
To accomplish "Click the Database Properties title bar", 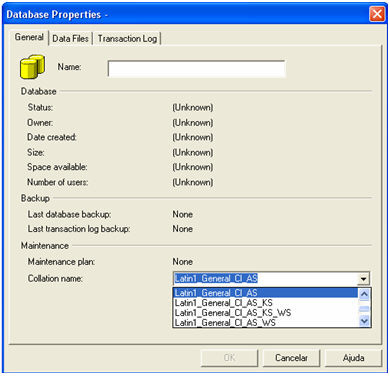I will 187,14.
